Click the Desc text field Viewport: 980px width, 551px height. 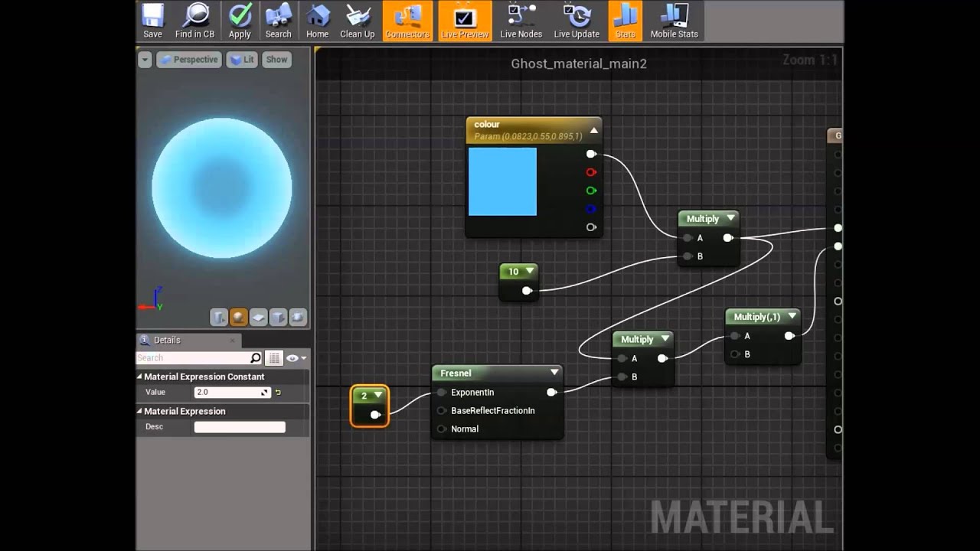tap(240, 427)
